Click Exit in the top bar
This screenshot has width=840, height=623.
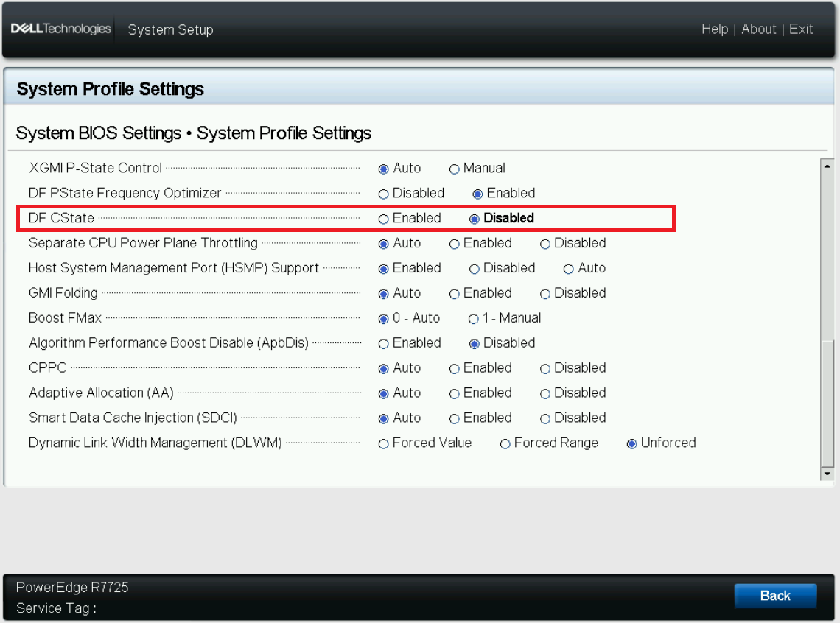tap(801, 29)
